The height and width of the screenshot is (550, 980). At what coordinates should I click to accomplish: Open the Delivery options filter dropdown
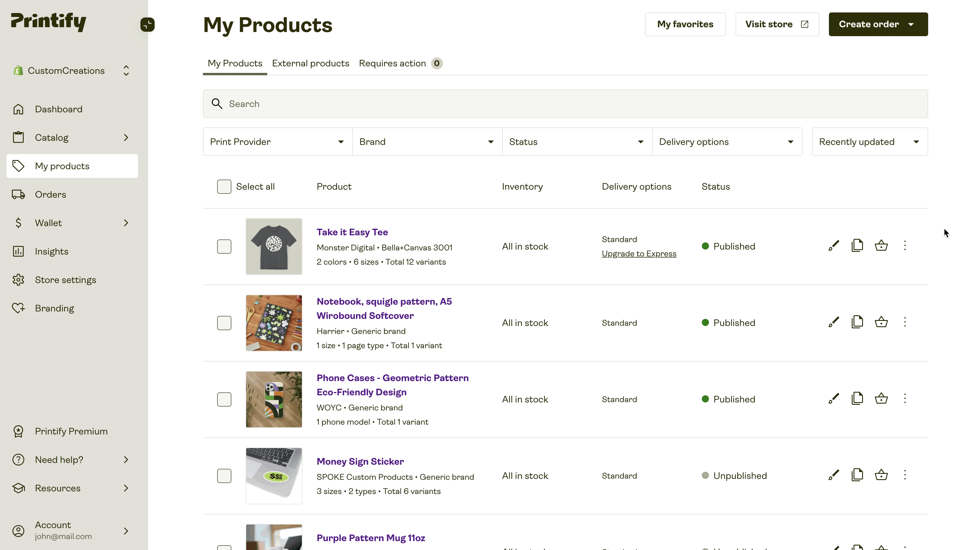727,142
